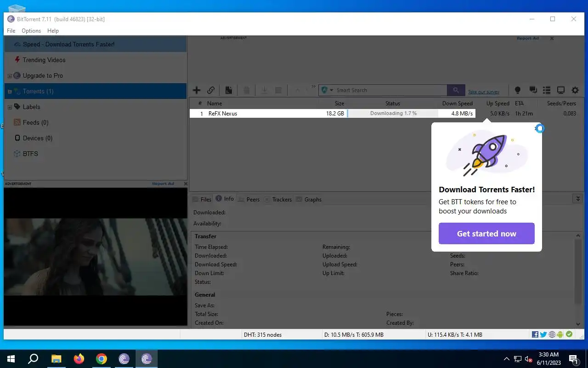Viewport: 588px width, 368px height.
Task: Click the toolbar overflow chevron
Action: point(314,86)
